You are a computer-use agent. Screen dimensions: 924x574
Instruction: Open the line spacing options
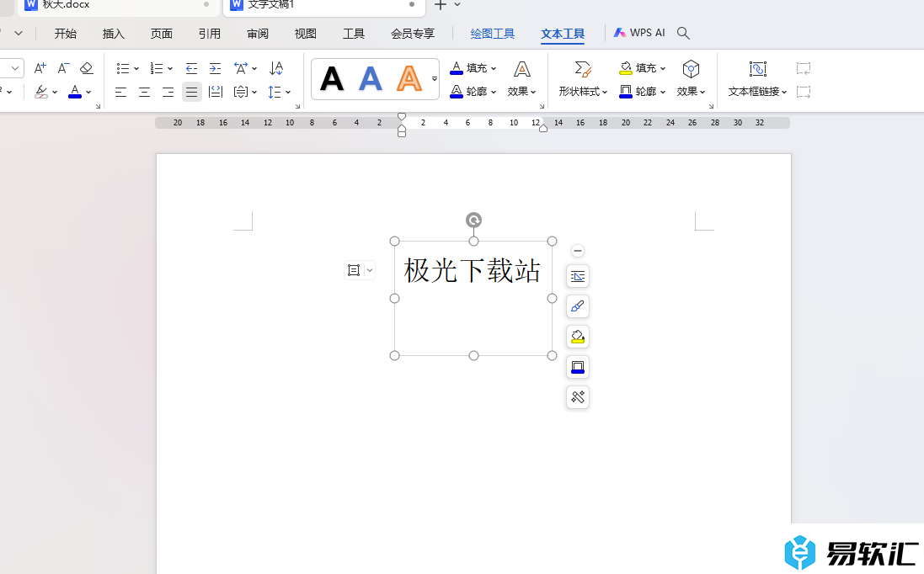pyautogui.click(x=275, y=92)
